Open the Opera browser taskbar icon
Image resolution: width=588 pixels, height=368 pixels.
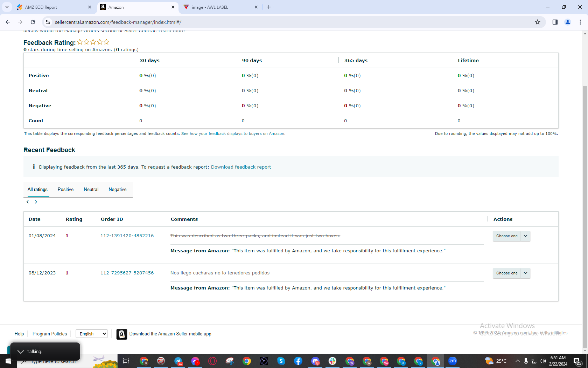pyautogui.click(x=212, y=361)
